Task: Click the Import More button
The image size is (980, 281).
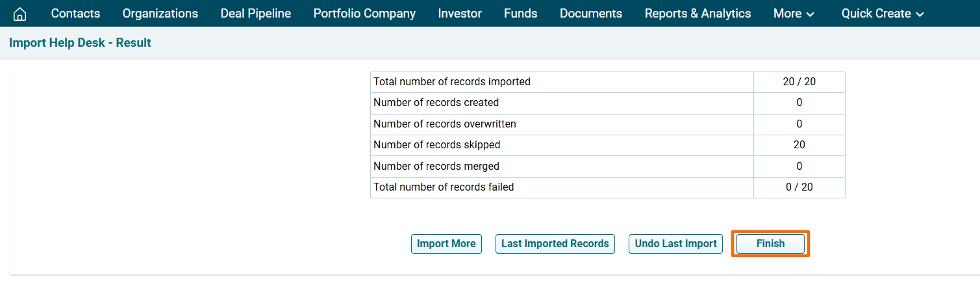Action: click(x=446, y=244)
